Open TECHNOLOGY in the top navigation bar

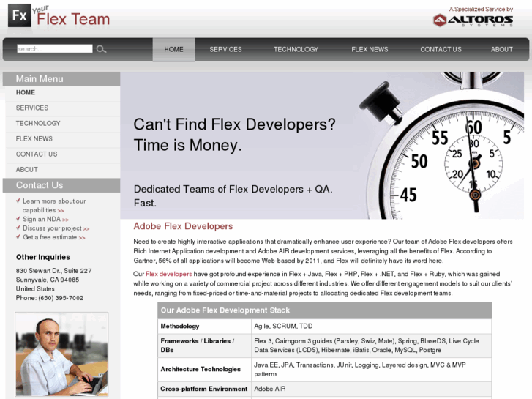[x=296, y=49]
